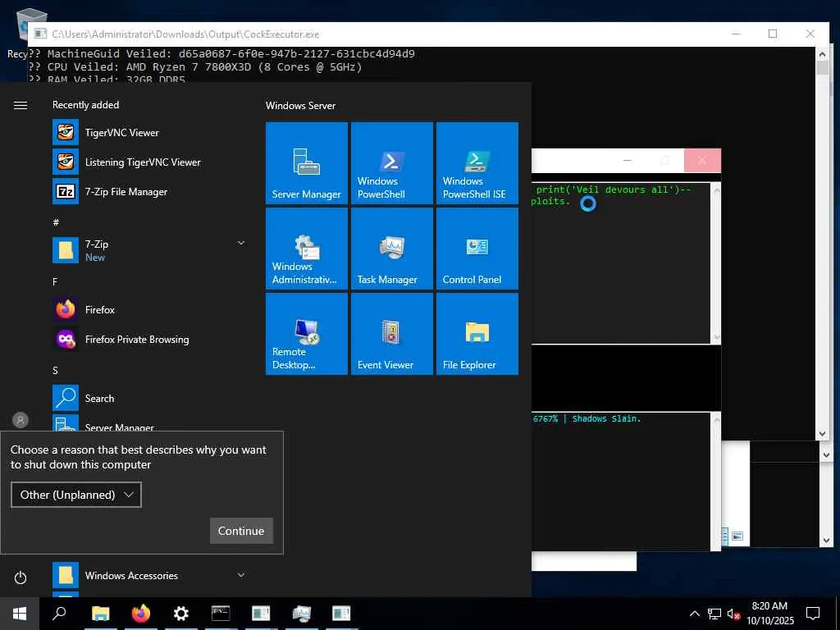Screen dimensions: 840x630
Task: Minimize the CockExecutor.exe console window
Action: pos(736,34)
